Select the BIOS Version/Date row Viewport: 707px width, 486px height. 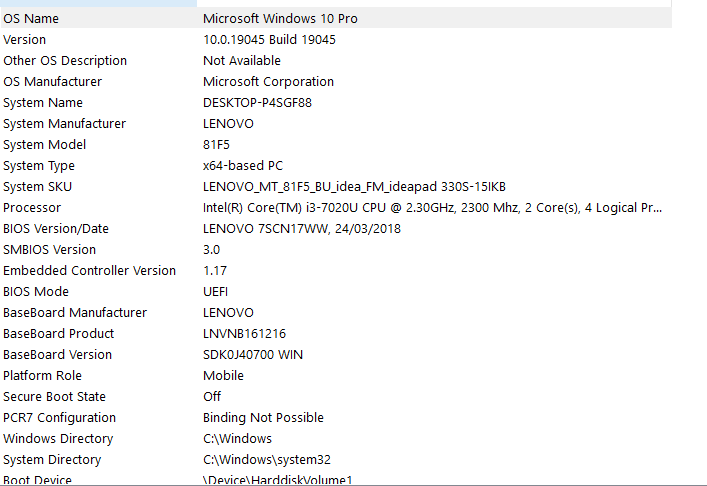56,229
